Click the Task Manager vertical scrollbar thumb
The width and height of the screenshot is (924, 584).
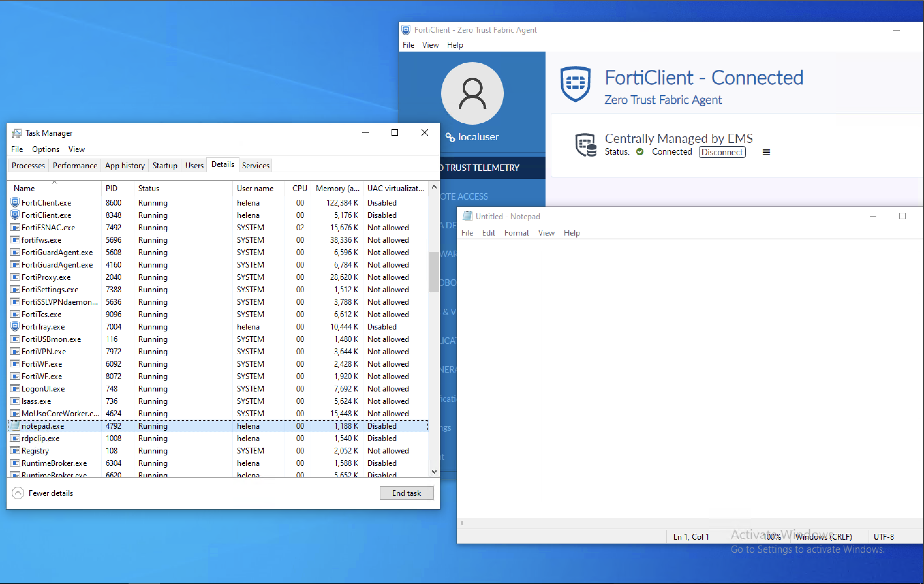click(x=434, y=272)
